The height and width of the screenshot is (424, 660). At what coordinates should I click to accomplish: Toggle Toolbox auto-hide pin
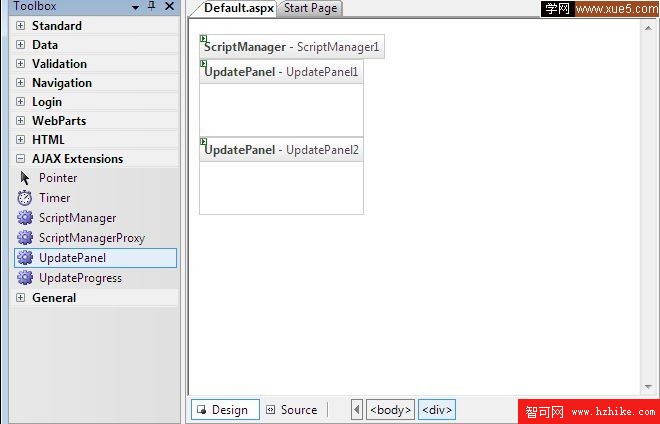(x=152, y=6)
